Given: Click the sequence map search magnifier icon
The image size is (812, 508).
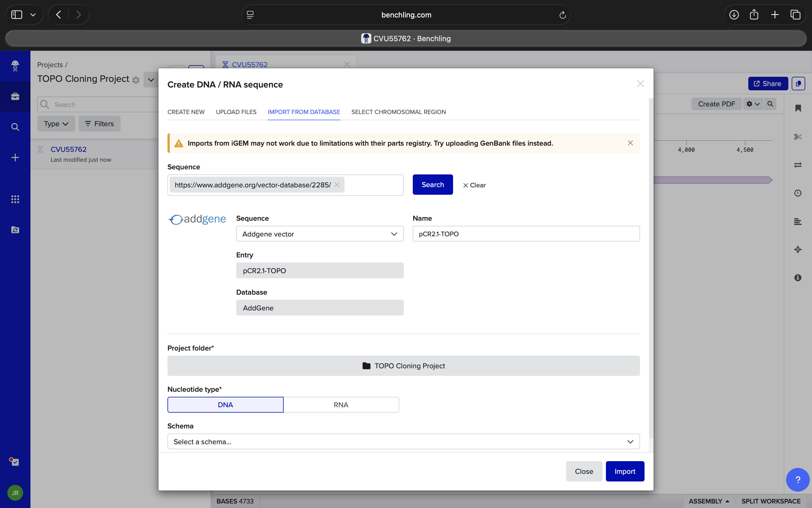Looking at the screenshot, I should [x=770, y=104].
